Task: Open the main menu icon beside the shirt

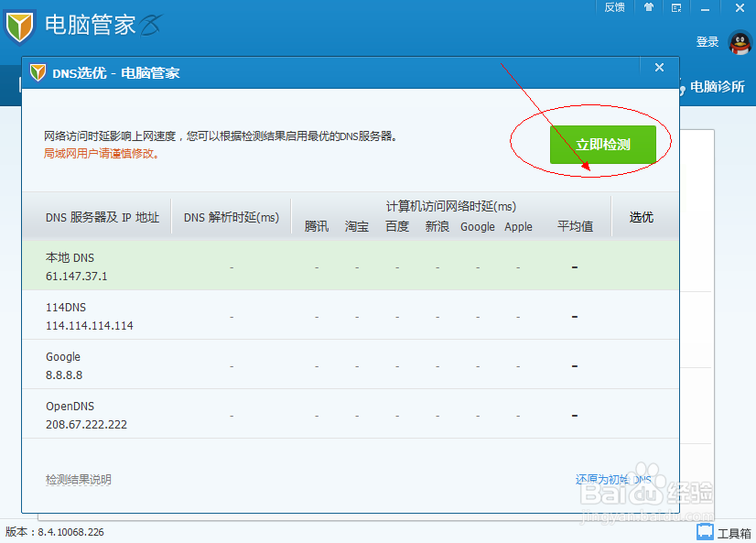Action: (676, 7)
